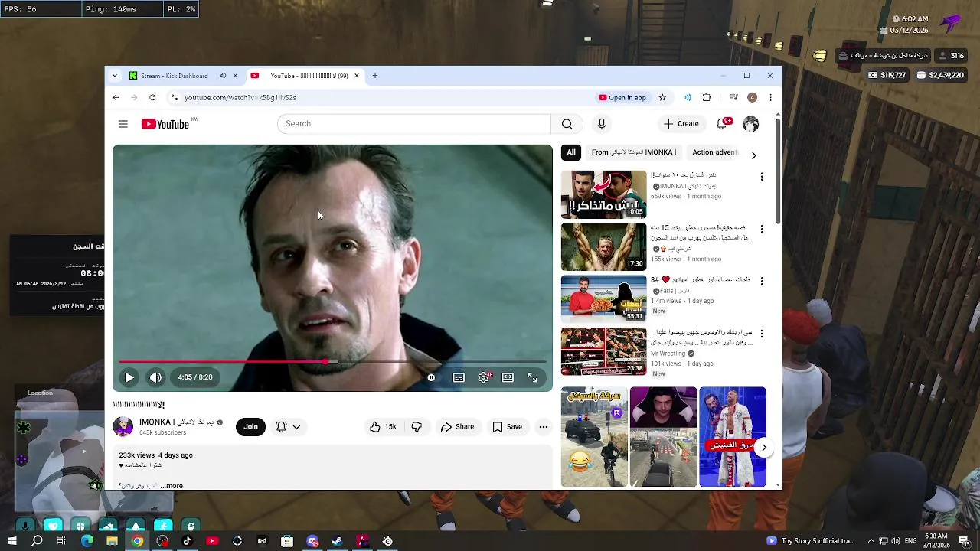Image resolution: width=980 pixels, height=551 pixels.
Task: Open the Chrome three-dot menu
Action: 770,97
